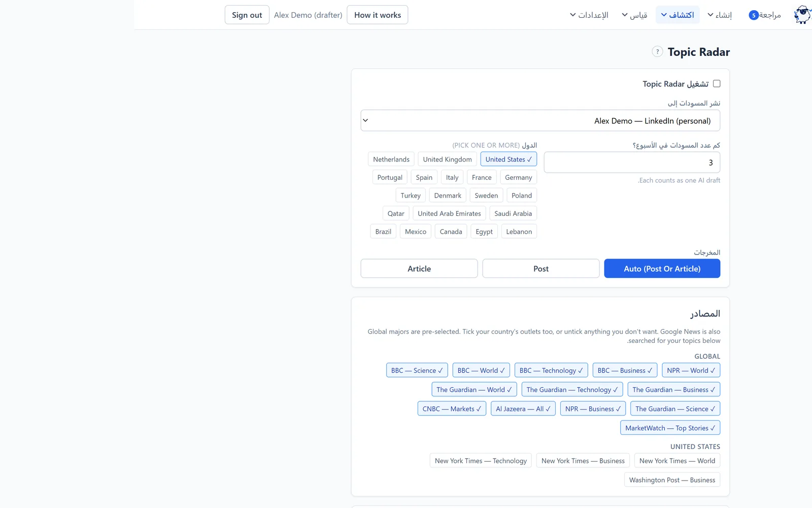This screenshot has width=812, height=508.
Task: Open the Topic Radar help question-mark icon
Action: (x=657, y=52)
